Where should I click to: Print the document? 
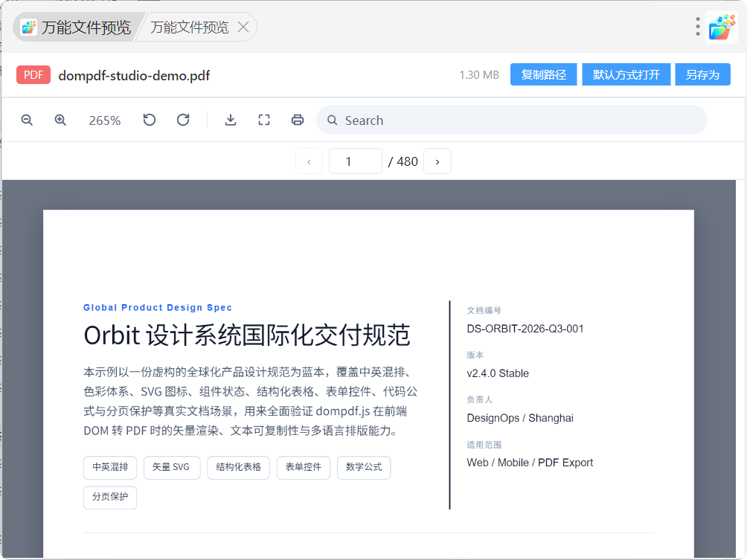[298, 120]
